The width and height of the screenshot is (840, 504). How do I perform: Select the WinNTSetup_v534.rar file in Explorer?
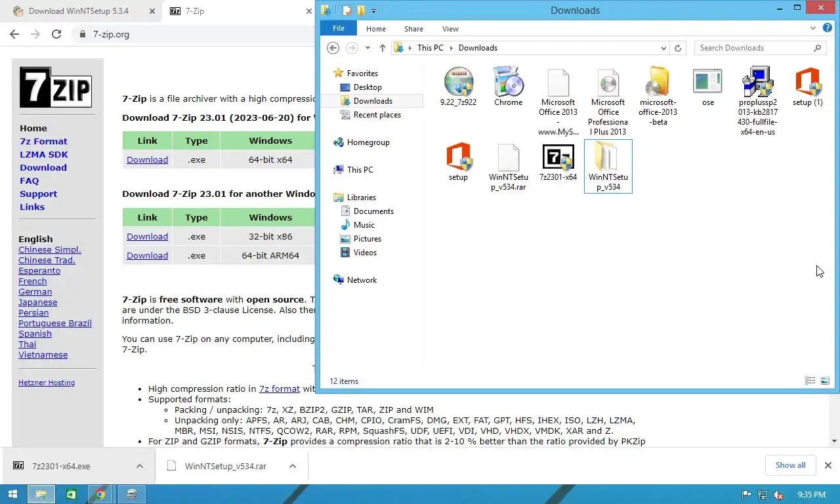point(508,167)
